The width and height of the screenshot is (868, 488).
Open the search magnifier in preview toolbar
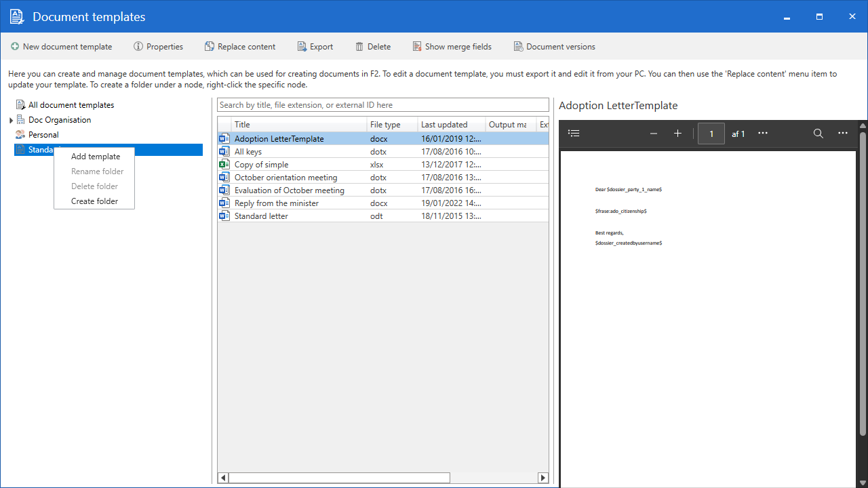[818, 134]
